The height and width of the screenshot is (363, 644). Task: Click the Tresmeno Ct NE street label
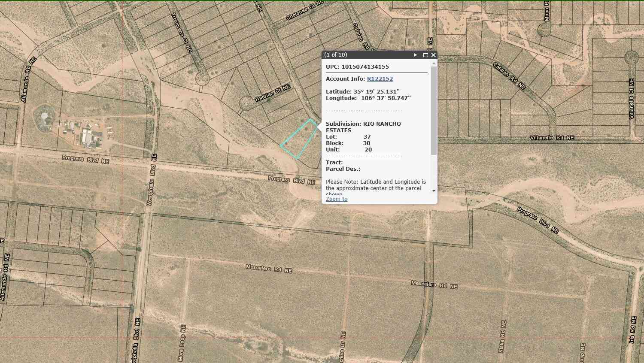[x=182, y=32]
